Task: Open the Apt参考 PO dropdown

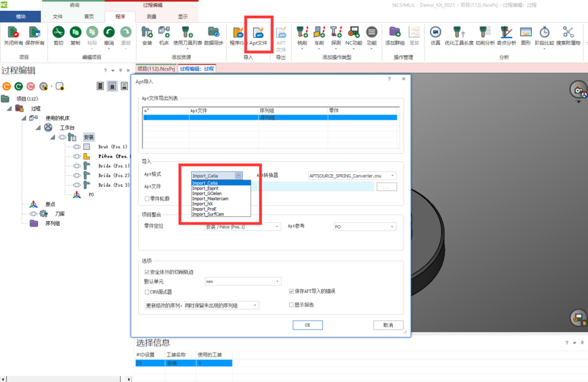Action: (365, 227)
